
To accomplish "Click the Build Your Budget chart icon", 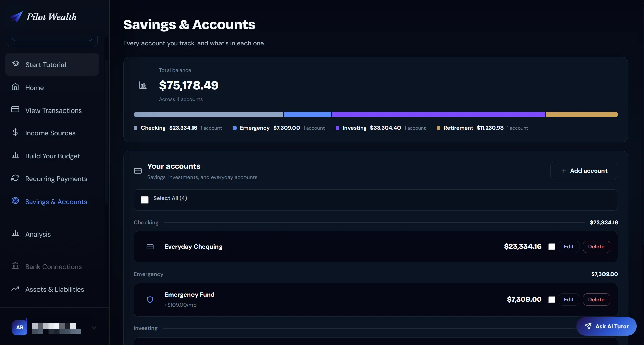I will (x=15, y=155).
